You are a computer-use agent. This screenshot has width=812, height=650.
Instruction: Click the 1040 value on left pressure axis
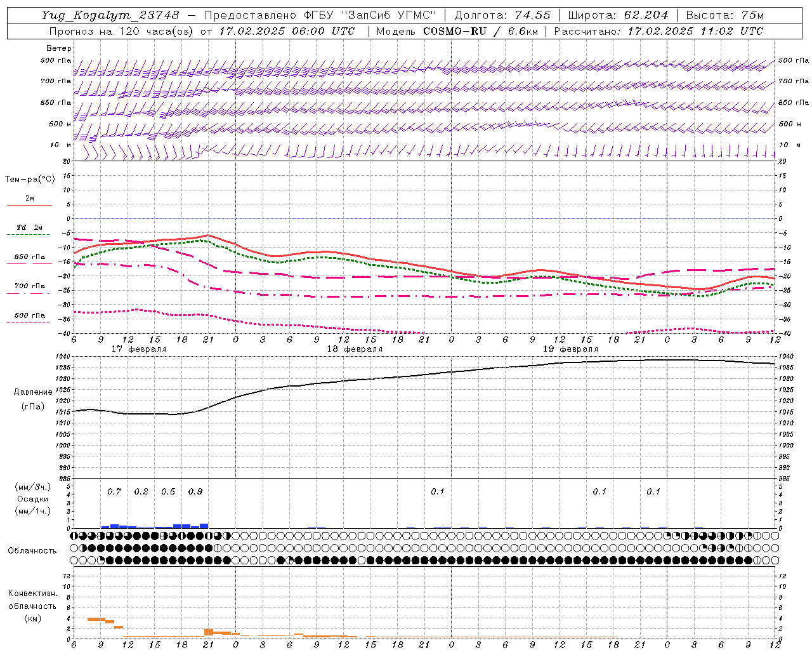pyautogui.click(x=63, y=357)
